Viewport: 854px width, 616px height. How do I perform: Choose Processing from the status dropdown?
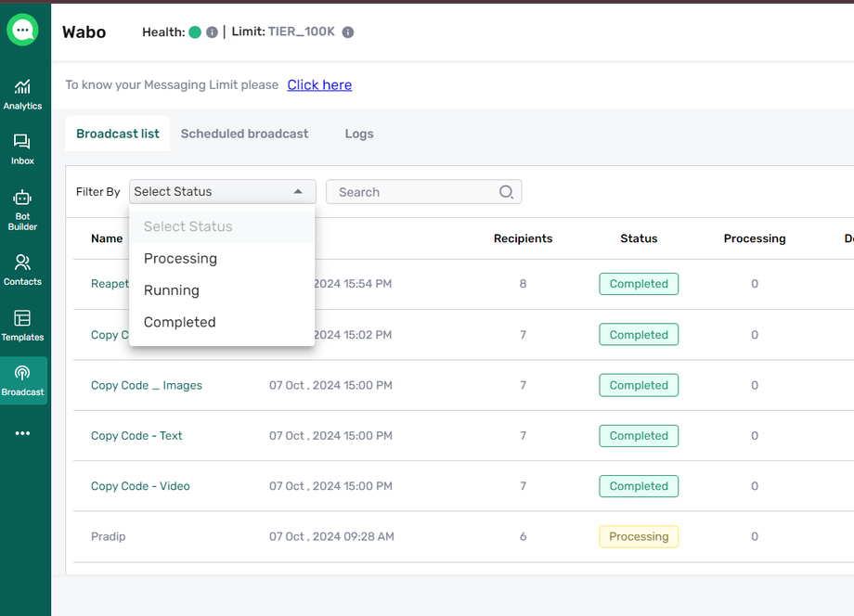click(x=180, y=259)
